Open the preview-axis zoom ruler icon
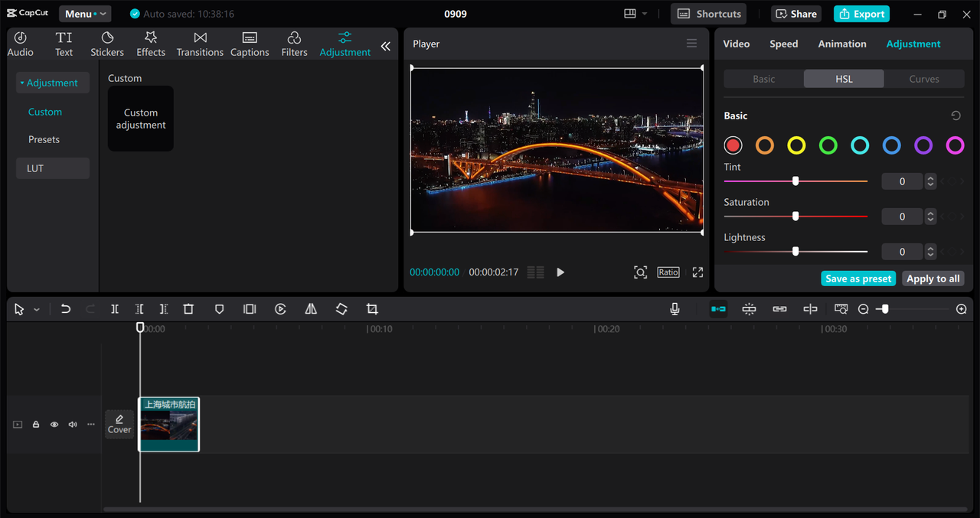This screenshot has width=980, height=518. click(x=841, y=309)
